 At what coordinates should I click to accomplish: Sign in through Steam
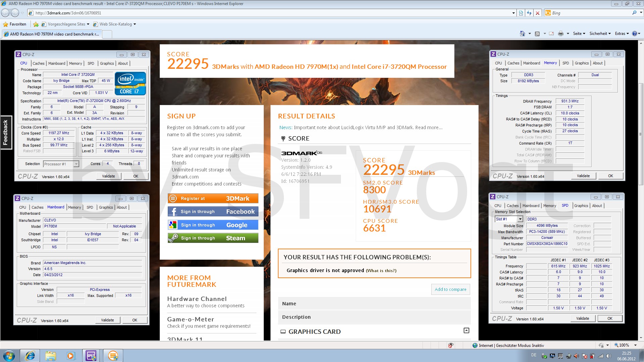click(213, 238)
